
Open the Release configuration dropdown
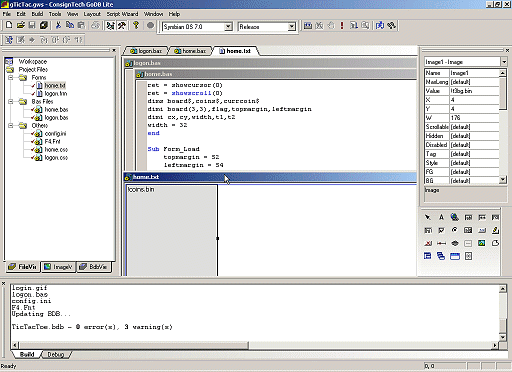[292, 27]
